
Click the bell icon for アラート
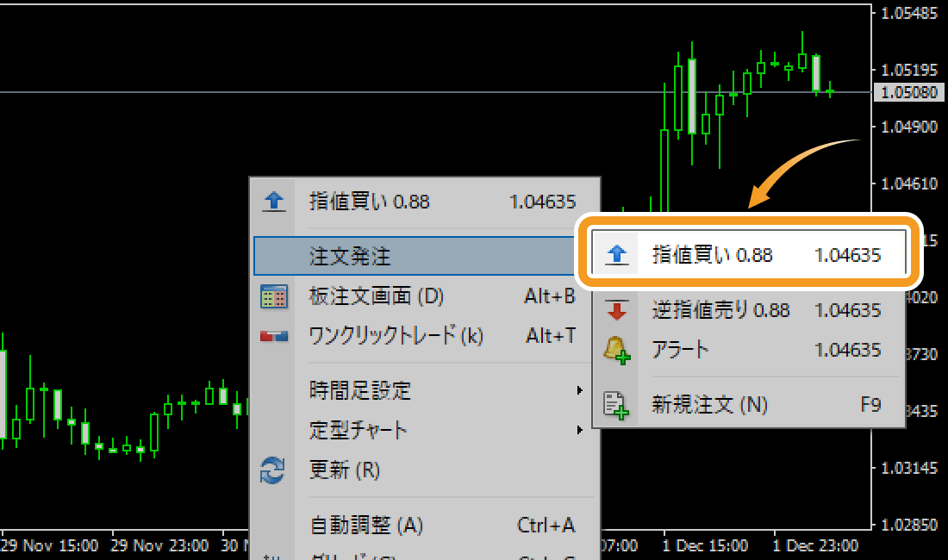click(617, 351)
